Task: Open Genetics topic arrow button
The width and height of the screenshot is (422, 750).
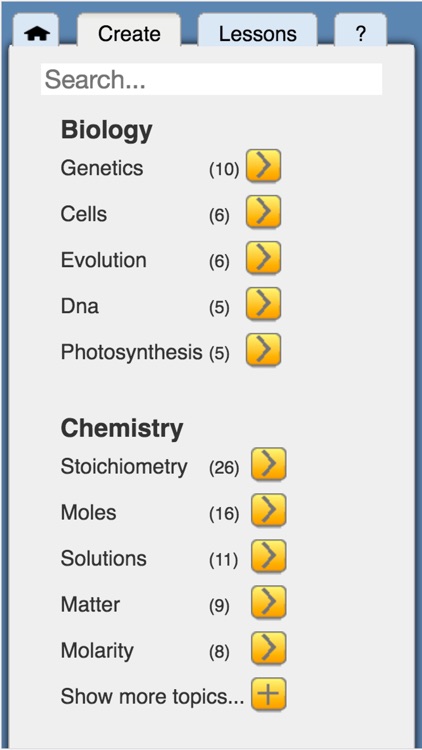Action: pyautogui.click(x=264, y=166)
